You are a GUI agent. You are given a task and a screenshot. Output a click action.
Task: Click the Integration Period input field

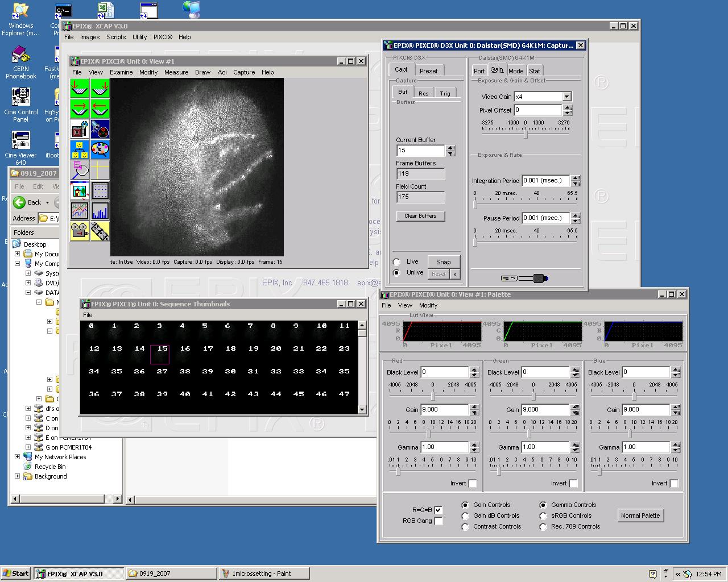click(546, 181)
